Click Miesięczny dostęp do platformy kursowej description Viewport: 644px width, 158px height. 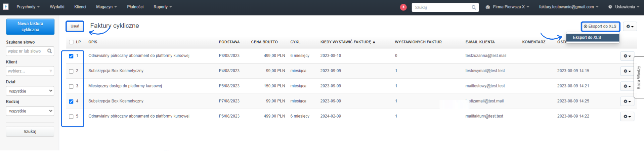coord(125,86)
